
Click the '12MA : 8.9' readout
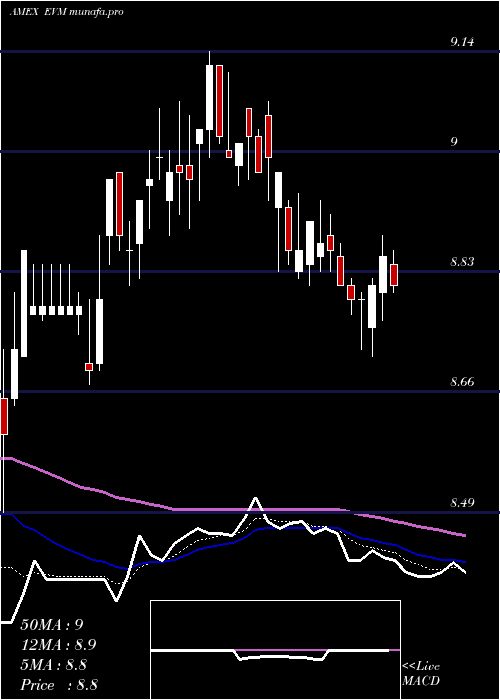point(58,645)
